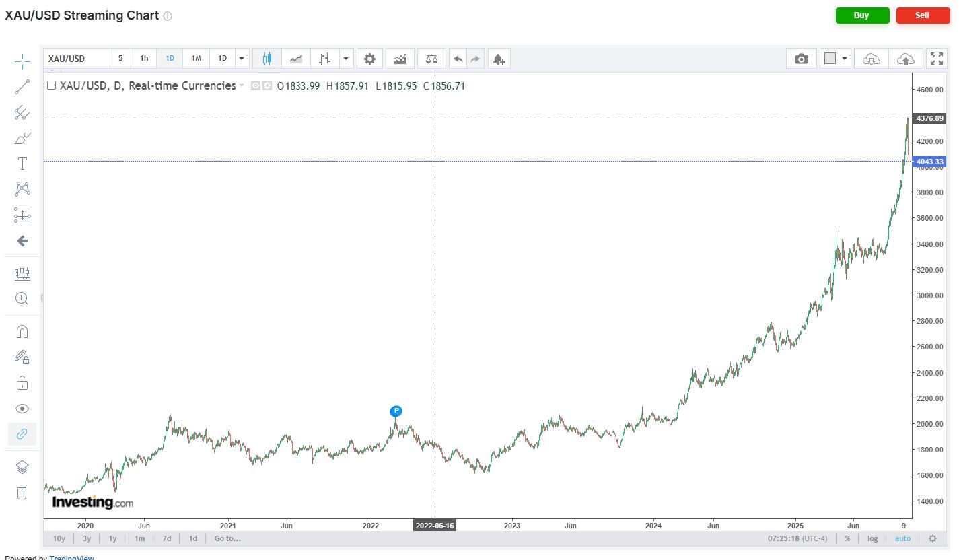Screen dimensions: 959x560
Task: Toggle series visibility in legend
Action: click(x=256, y=85)
